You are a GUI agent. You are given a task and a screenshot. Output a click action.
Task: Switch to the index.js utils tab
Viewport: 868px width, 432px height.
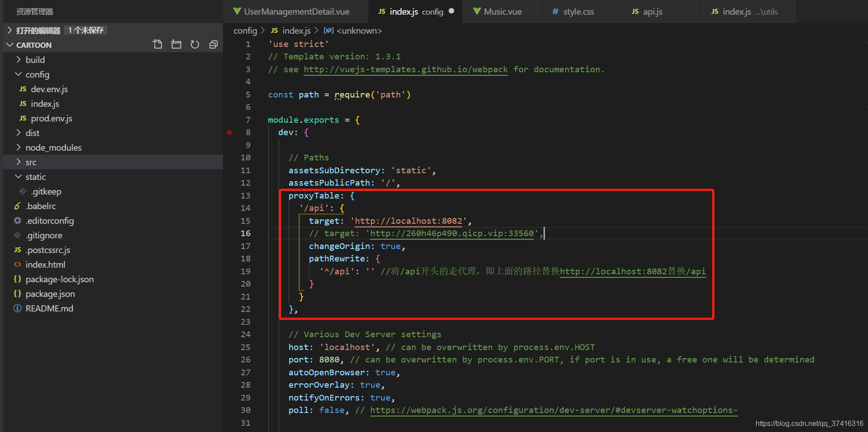(x=748, y=12)
